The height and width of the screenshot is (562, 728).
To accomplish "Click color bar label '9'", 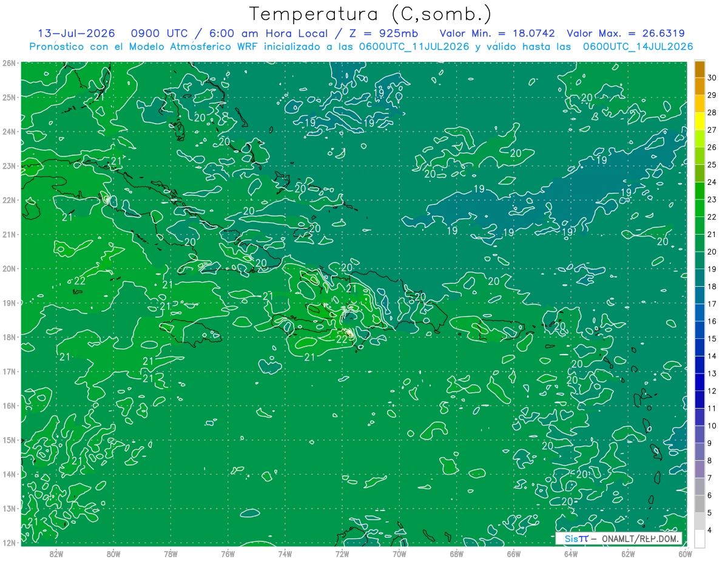I will tap(711, 444).
